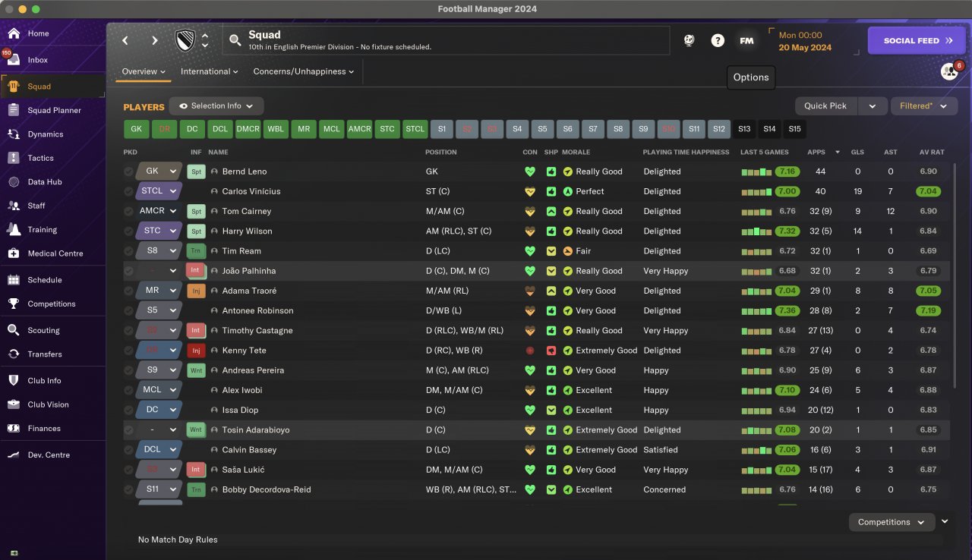Viewport: 972px width, 560px height.
Task: Open the Schedule calendar icon
Action: 14,280
